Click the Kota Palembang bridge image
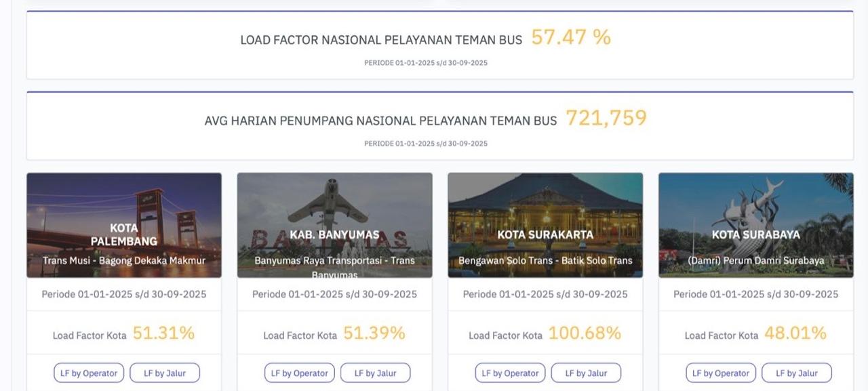 pos(124,203)
